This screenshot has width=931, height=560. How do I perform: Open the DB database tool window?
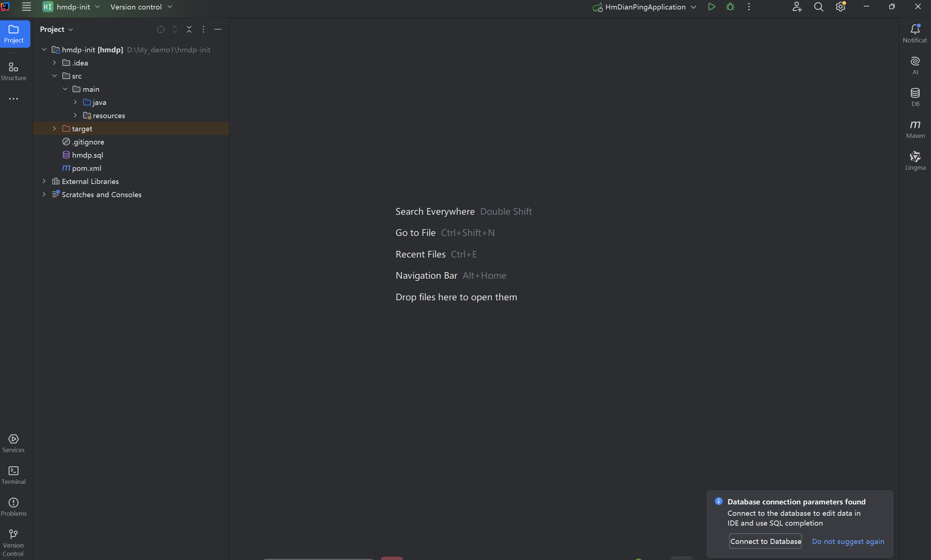[x=915, y=97]
